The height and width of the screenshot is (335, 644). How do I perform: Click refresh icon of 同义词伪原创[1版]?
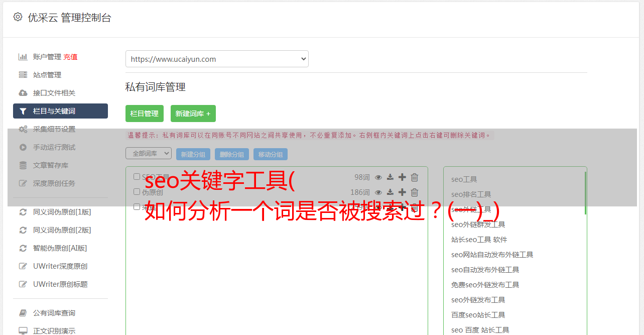[23, 212]
